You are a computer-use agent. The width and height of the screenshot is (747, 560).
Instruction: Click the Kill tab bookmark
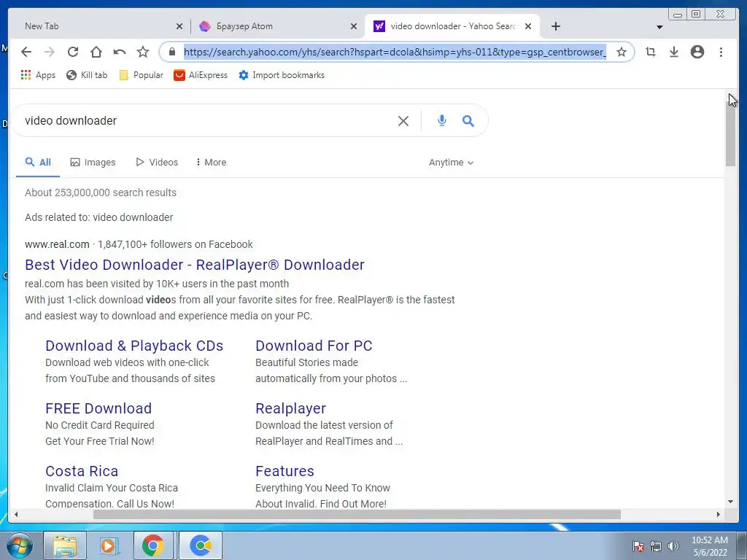[87, 75]
